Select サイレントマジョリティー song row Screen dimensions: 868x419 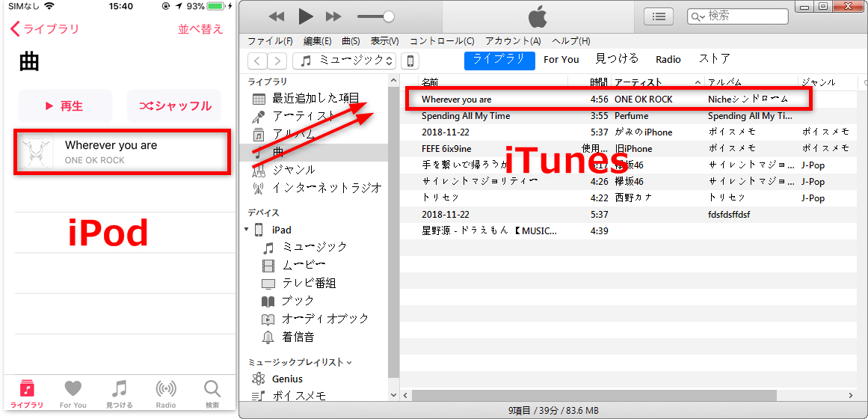tap(635, 181)
